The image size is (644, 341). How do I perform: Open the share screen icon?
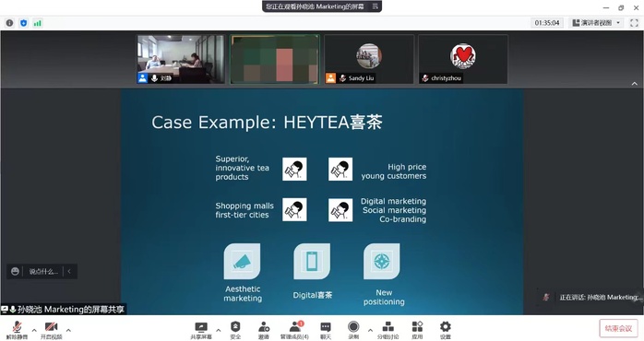(201, 330)
